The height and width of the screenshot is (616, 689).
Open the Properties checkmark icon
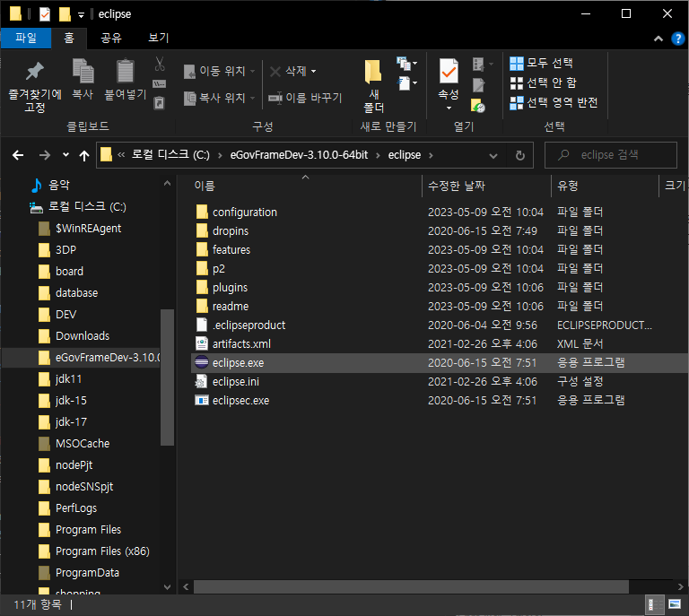coord(449,71)
